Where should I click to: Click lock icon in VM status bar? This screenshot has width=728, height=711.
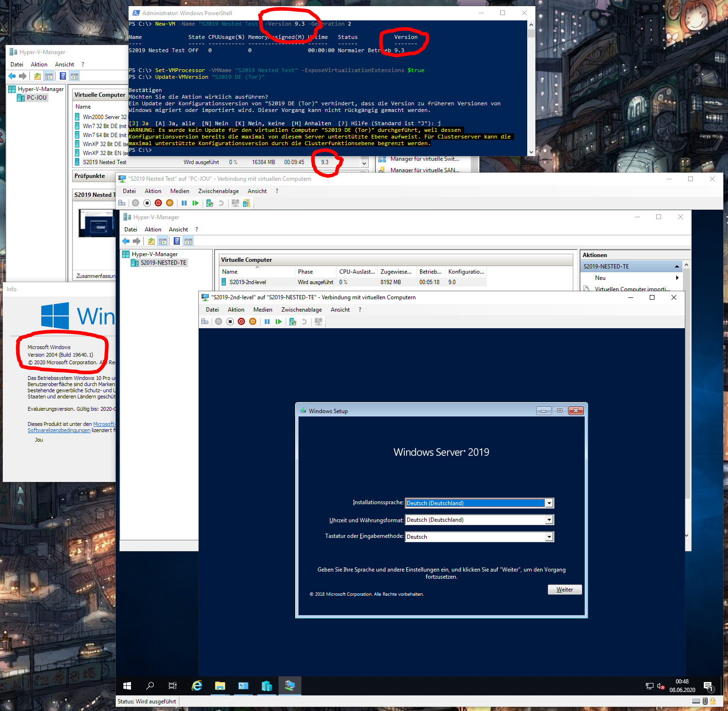pyautogui.click(x=712, y=701)
